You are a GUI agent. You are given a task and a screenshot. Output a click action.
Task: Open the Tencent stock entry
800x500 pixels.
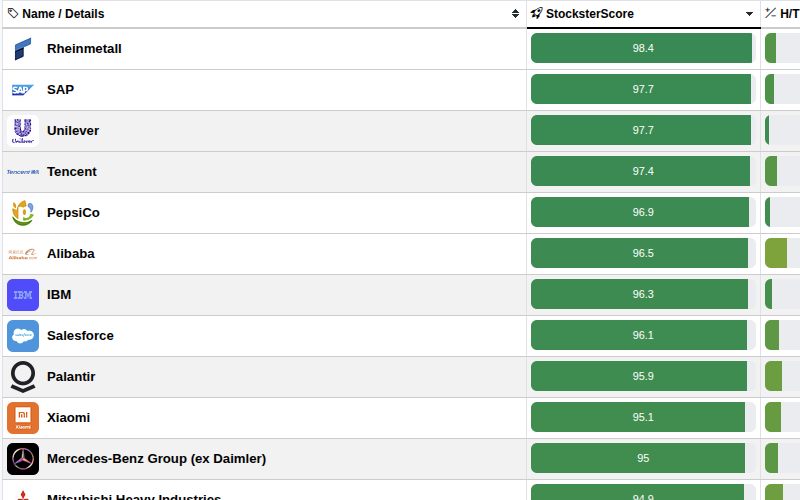(71, 172)
